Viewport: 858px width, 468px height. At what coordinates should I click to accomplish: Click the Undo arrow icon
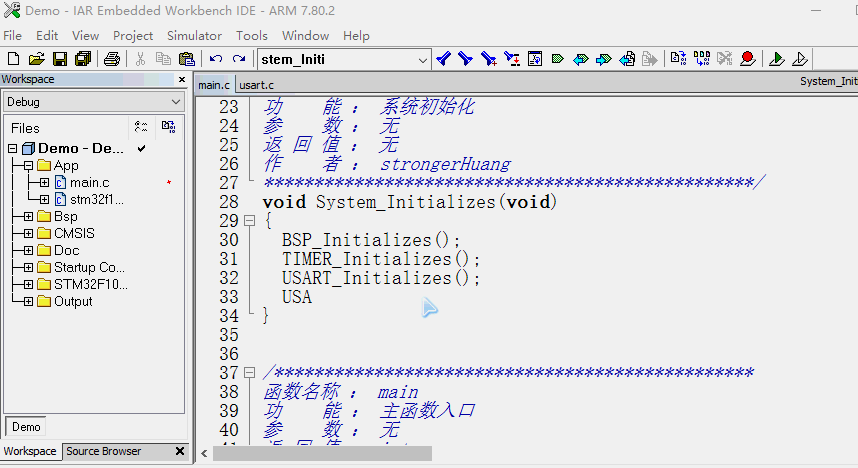(216, 60)
